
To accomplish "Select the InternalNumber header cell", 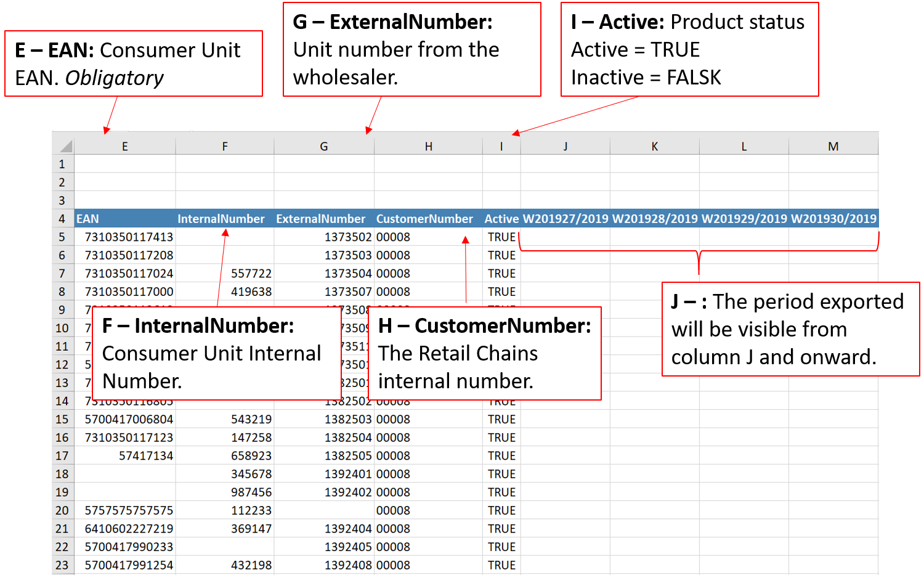I will pos(224,219).
